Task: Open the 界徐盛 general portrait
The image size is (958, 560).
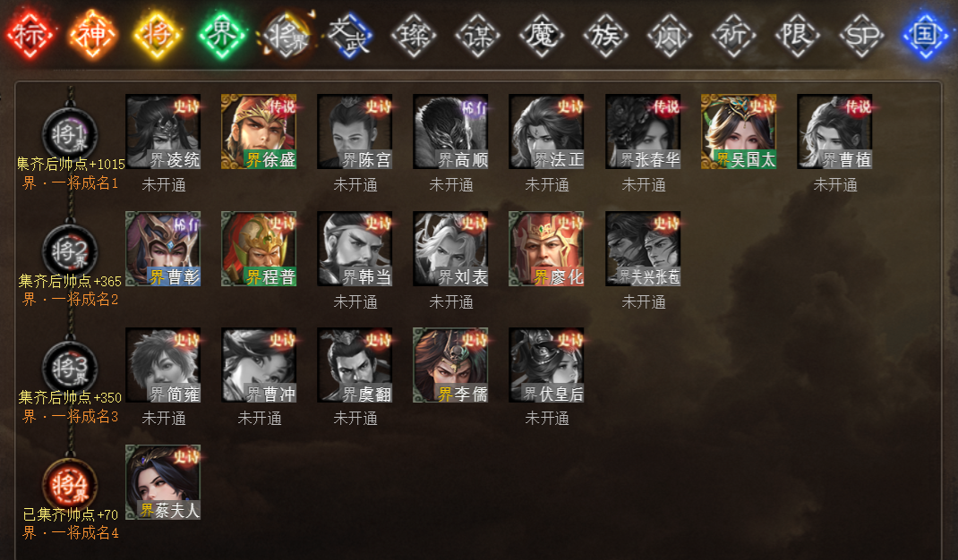Action: (259, 132)
